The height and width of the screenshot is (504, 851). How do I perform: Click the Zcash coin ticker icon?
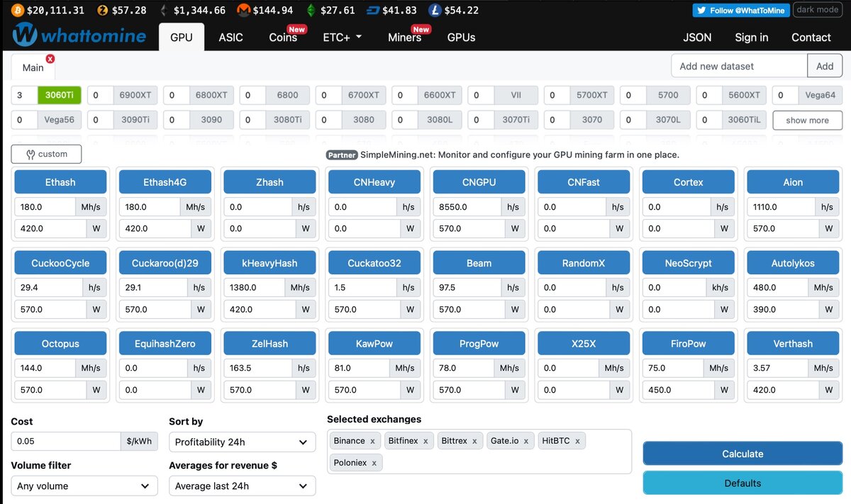pos(102,10)
